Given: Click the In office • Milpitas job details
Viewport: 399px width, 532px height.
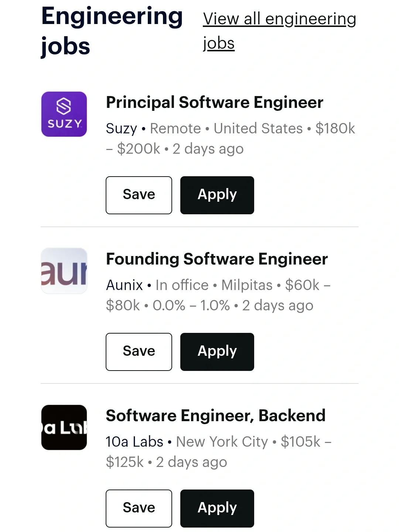Looking at the screenshot, I should [x=214, y=285].
